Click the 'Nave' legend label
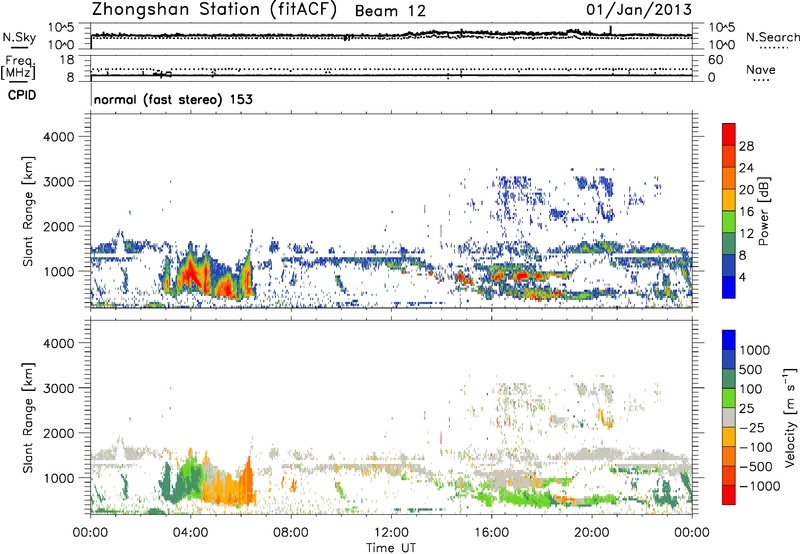The image size is (800, 554). [x=761, y=69]
